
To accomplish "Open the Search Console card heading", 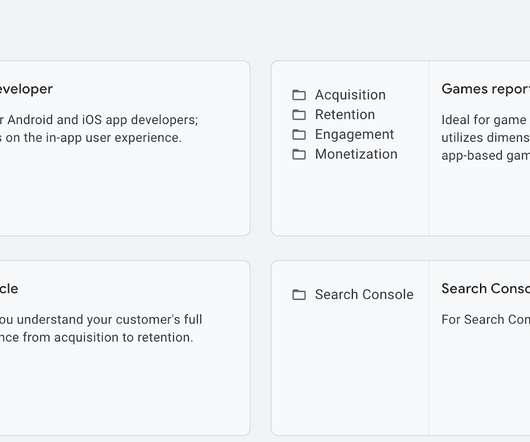I will coord(485,289).
